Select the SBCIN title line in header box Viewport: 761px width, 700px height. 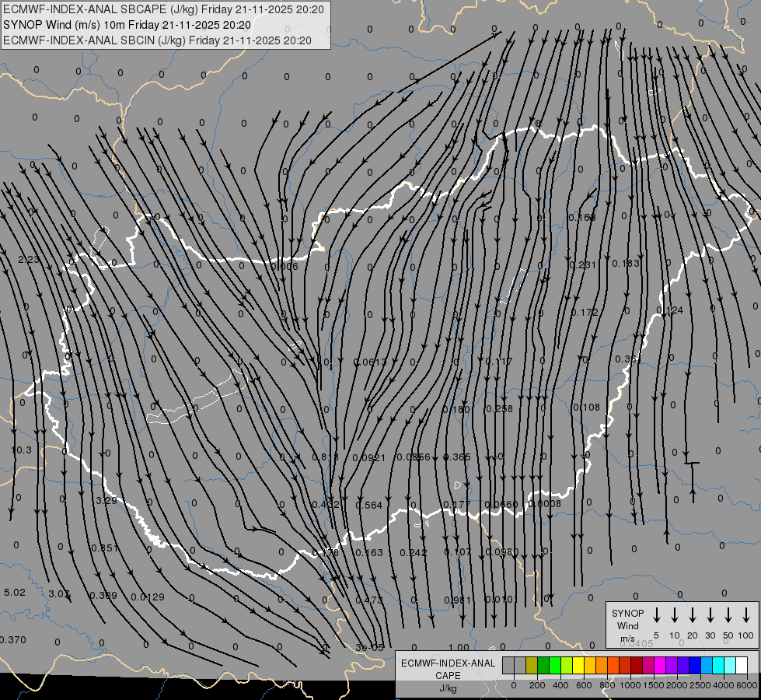pyautogui.click(x=157, y=40)
